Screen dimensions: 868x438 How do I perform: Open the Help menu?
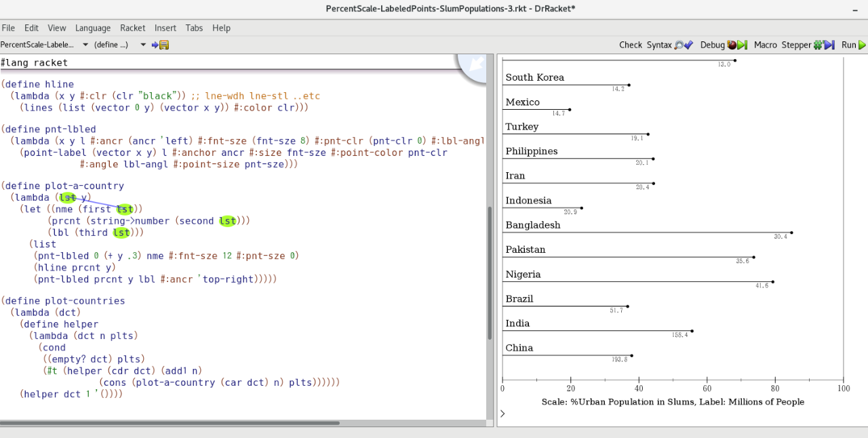tap(222, 28)
